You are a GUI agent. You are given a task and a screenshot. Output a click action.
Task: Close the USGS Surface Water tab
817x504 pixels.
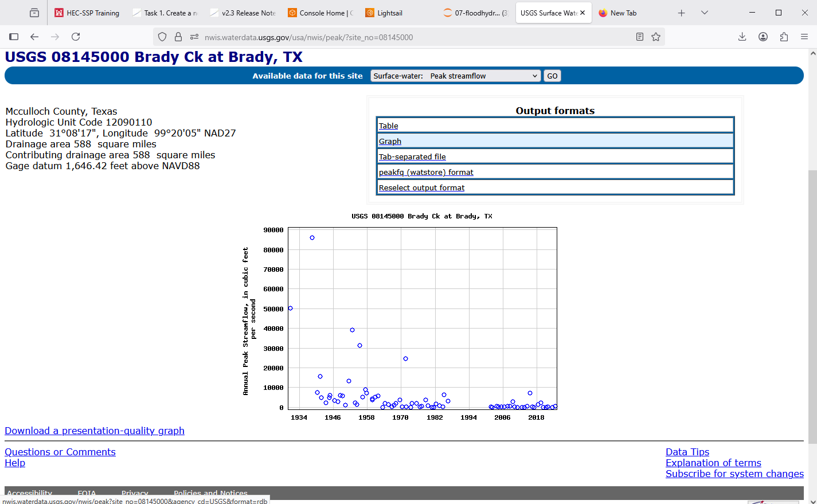583,13
